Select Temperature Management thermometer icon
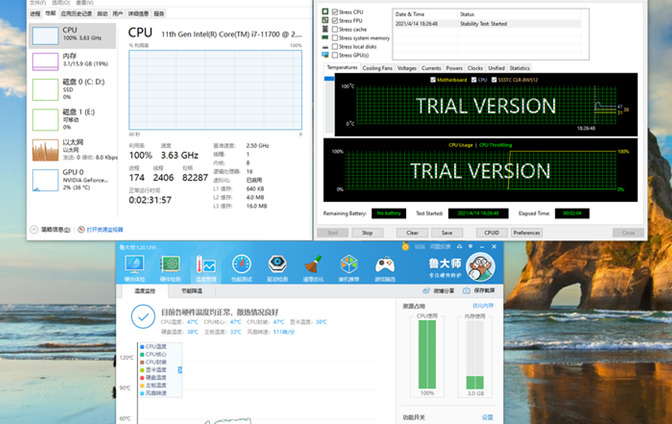Image resolution: width=672 pixels, height=424 pixels. tap(206, 267)
